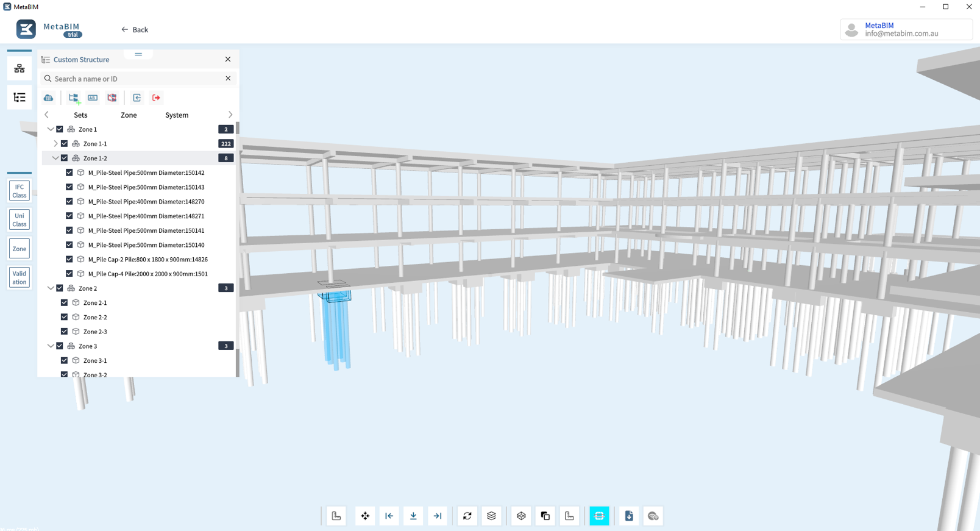980x531 pixels.
Task: Click the Back button
Action: (x=135, y=29)
